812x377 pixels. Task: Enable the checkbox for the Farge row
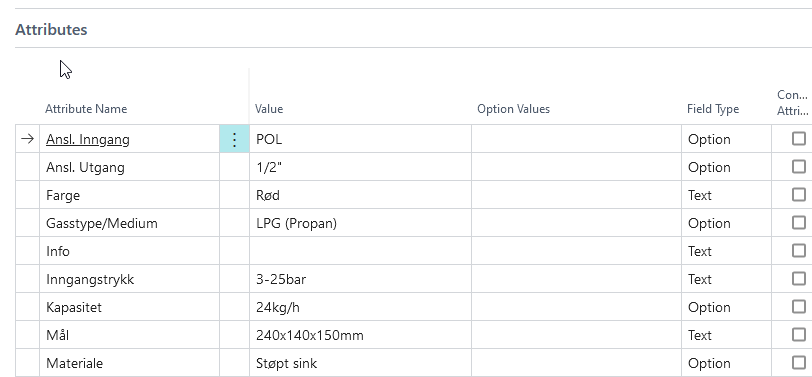pyautogui.click(x=799, y=194)
